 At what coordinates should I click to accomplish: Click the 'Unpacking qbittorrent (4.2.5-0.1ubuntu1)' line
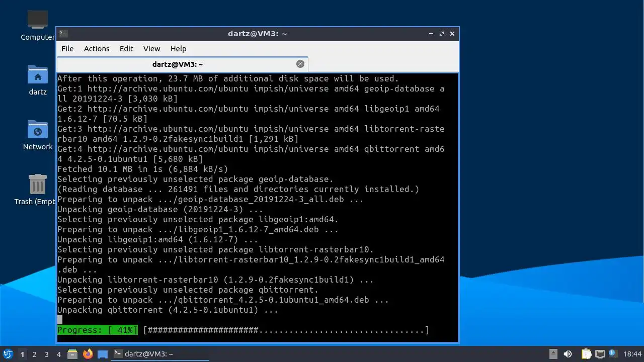coord(168,310)
